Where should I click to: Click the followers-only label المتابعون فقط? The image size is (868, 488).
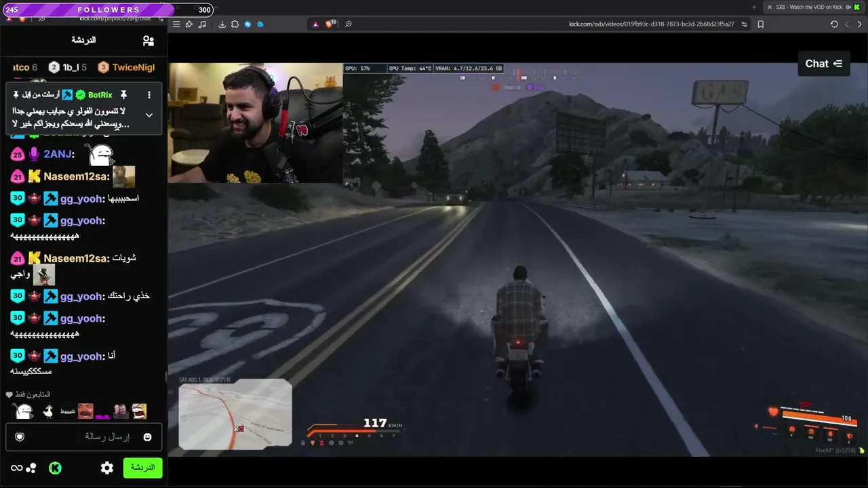coord(33,394)
